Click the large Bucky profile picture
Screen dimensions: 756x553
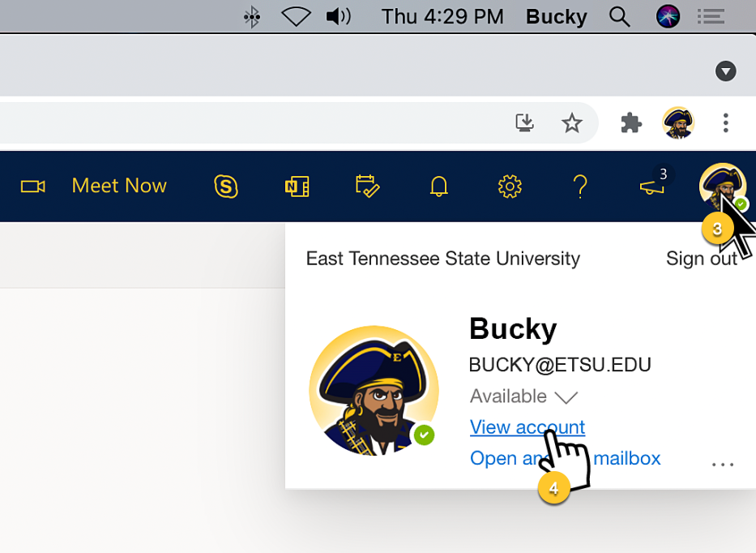[374, 391]
